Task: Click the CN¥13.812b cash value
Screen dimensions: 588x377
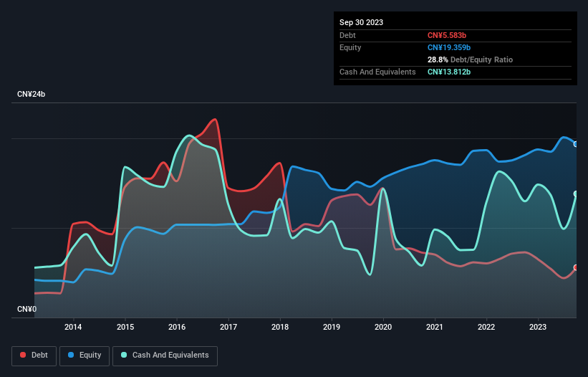Action: [449, 72]
